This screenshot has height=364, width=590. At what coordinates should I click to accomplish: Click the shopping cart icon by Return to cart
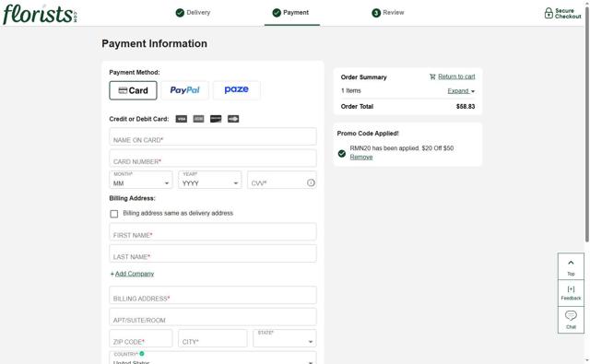432,76
